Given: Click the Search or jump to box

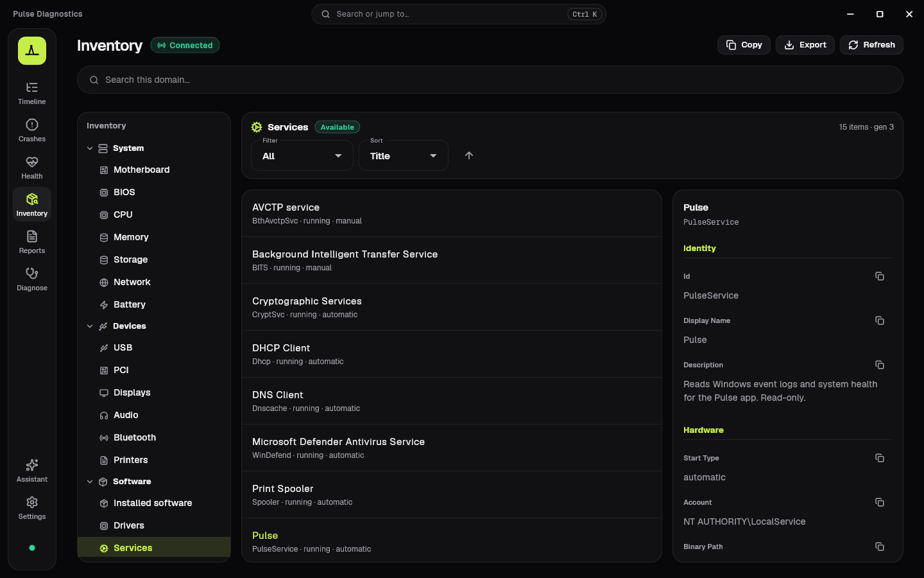Looking at the screenshot, I should [x=459, y=14].
